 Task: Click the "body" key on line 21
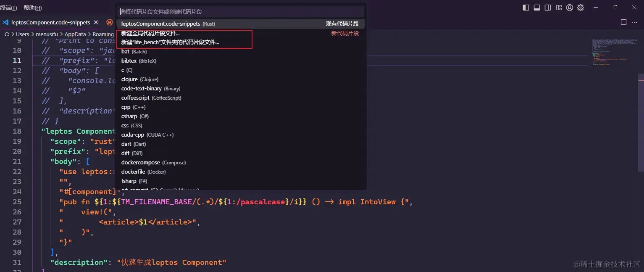[64, 161]
